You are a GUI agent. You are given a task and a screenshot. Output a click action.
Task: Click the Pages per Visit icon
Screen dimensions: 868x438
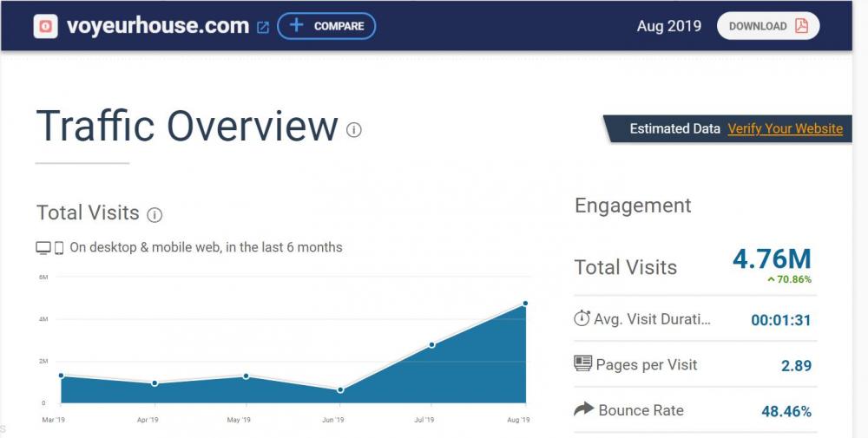[x=583, y=364]
